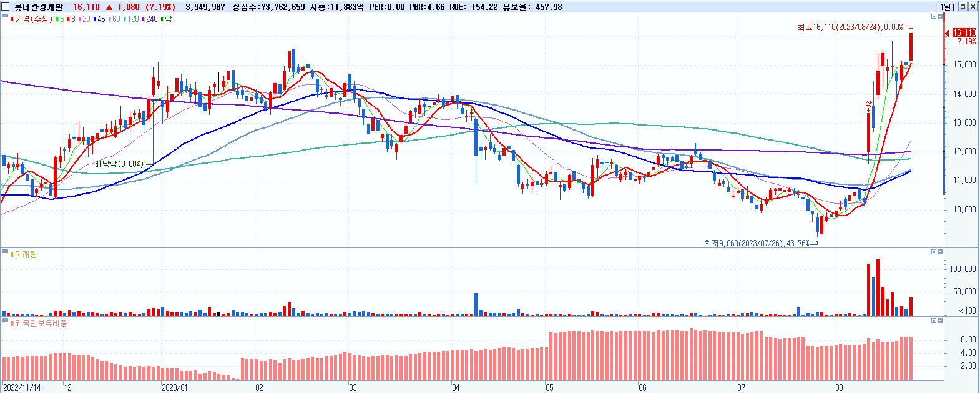Click the 상 upper-limit marker on August candle
The image size is (980, 393).
pyautogui.click(x=868, y=106)
